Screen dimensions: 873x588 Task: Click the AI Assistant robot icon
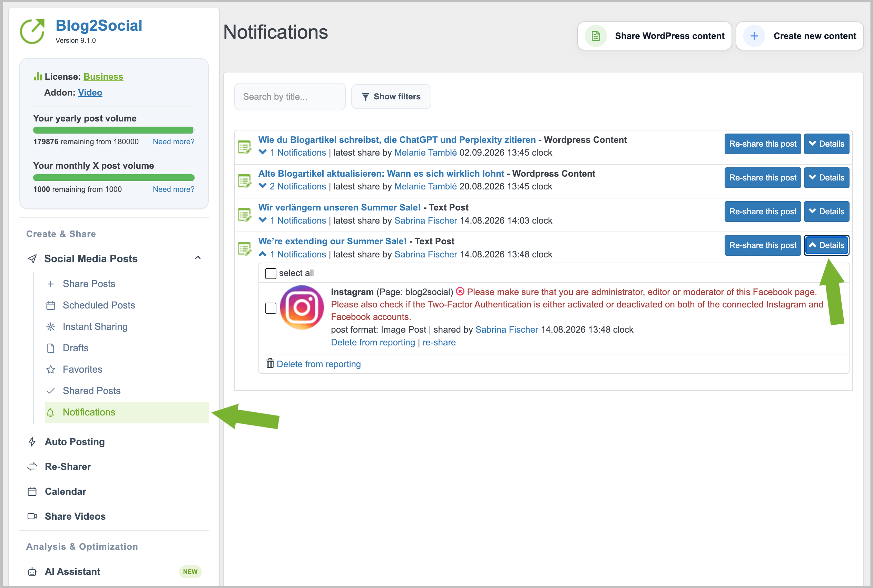[32, 571]
